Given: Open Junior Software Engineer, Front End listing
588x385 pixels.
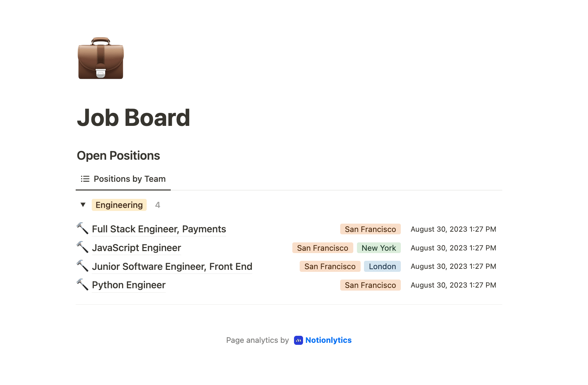Looking at the screenshot, I should [172, 266].
